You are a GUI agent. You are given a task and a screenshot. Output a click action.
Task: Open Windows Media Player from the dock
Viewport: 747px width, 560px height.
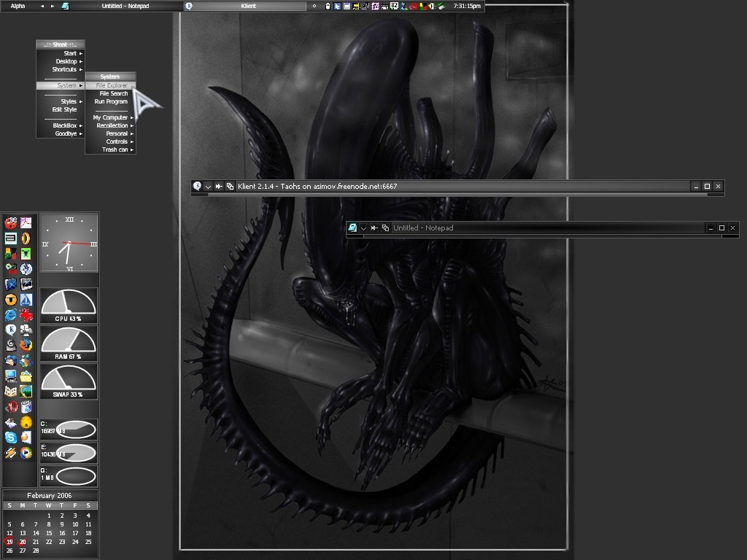pos(26,452)
